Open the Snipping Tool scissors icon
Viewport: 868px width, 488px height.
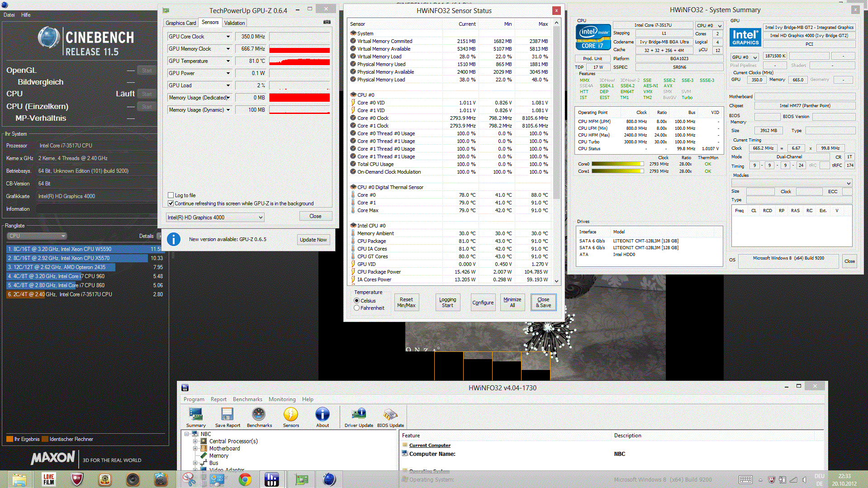[x=189, y=479]
